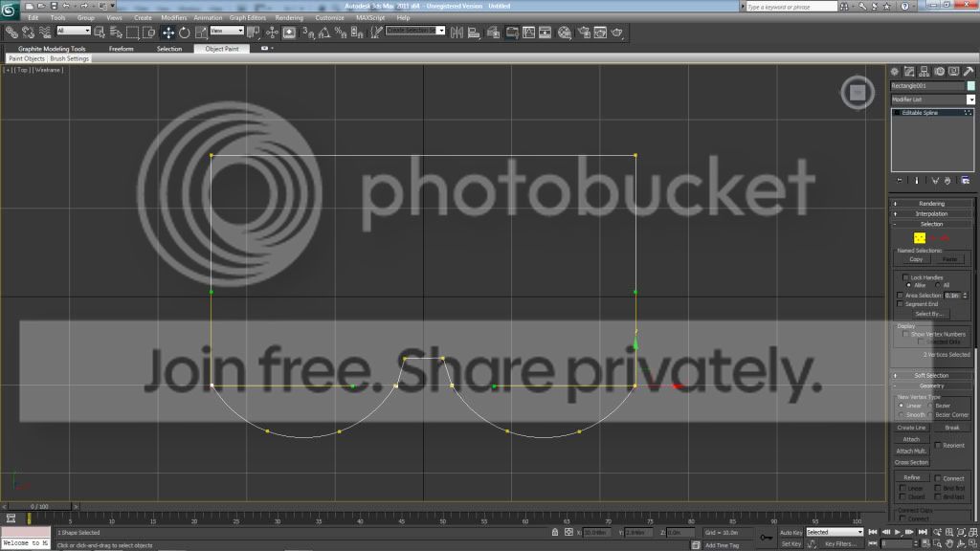Screen dimensions: 980x551
Task: Open Render Setup from the toolbar
Action: click(584, 33)
